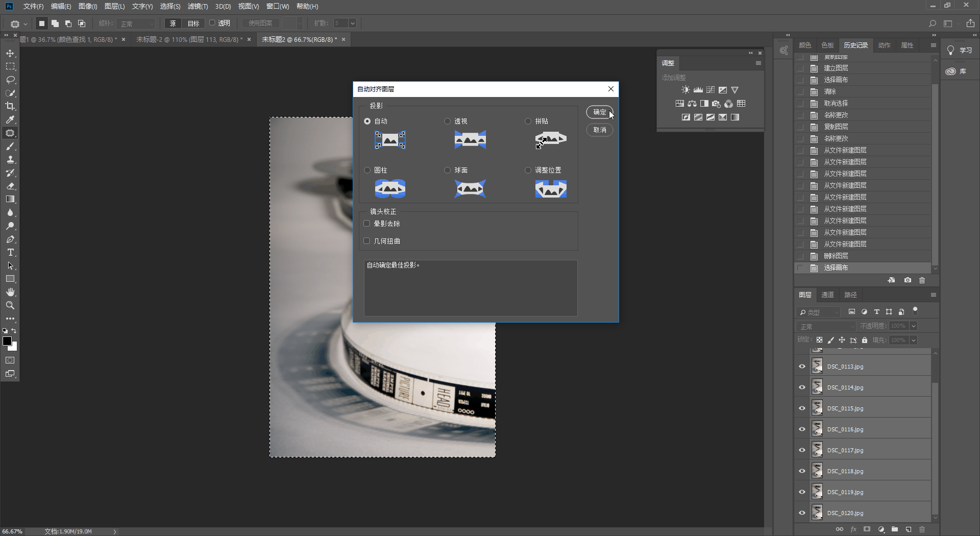Select the Type tool
Screen dimensions: 980x536
coord(10,253)
